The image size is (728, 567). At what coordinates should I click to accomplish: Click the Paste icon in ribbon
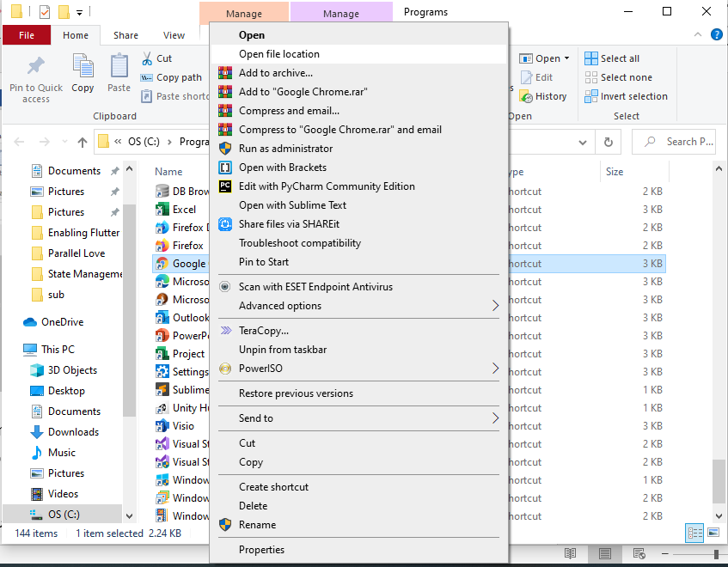119,67
